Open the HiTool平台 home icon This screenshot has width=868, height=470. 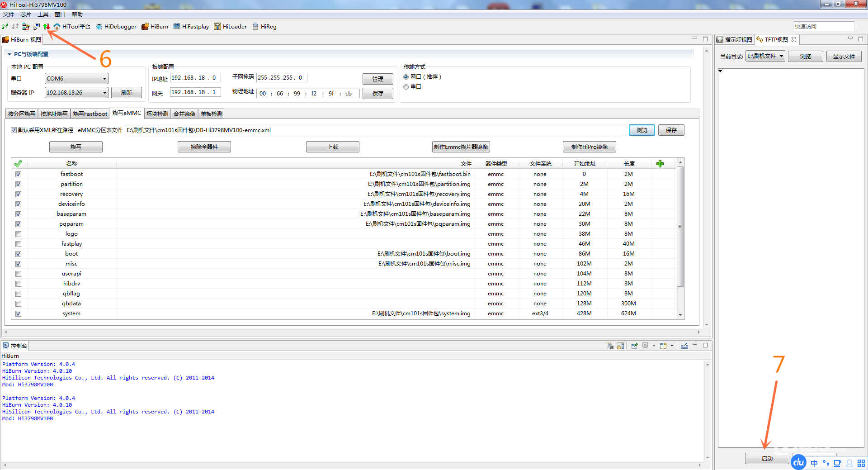click(72, 26)
